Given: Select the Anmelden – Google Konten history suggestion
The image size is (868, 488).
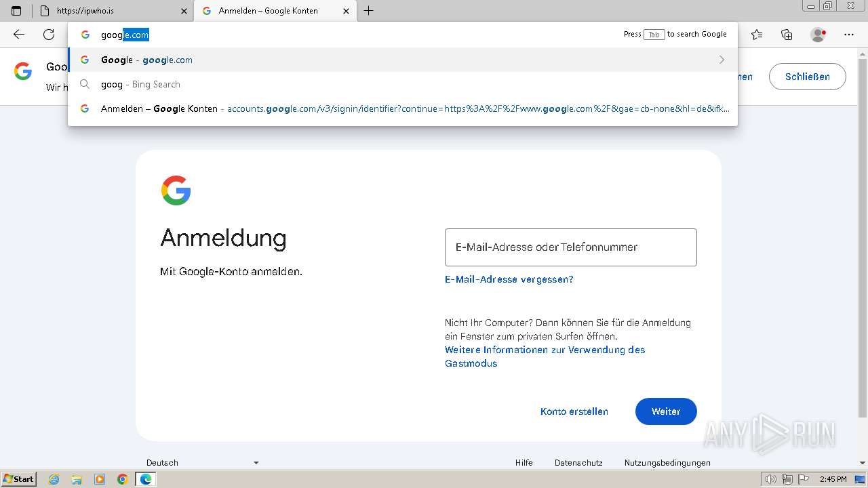Looking at the screenshot, I should (x=403, y=108).
